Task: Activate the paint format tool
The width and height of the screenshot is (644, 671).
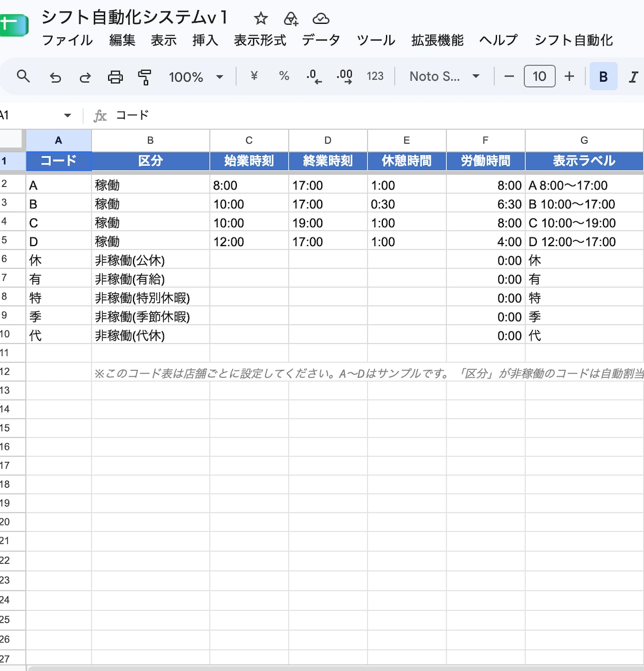Action: tap(144, 77)
